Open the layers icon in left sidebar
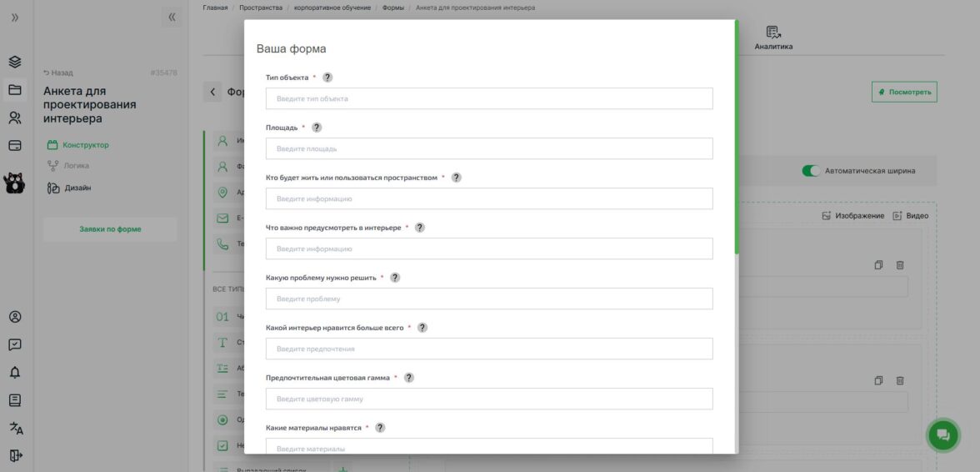Screen dimensions: 980x472 (x=15, y=62)
